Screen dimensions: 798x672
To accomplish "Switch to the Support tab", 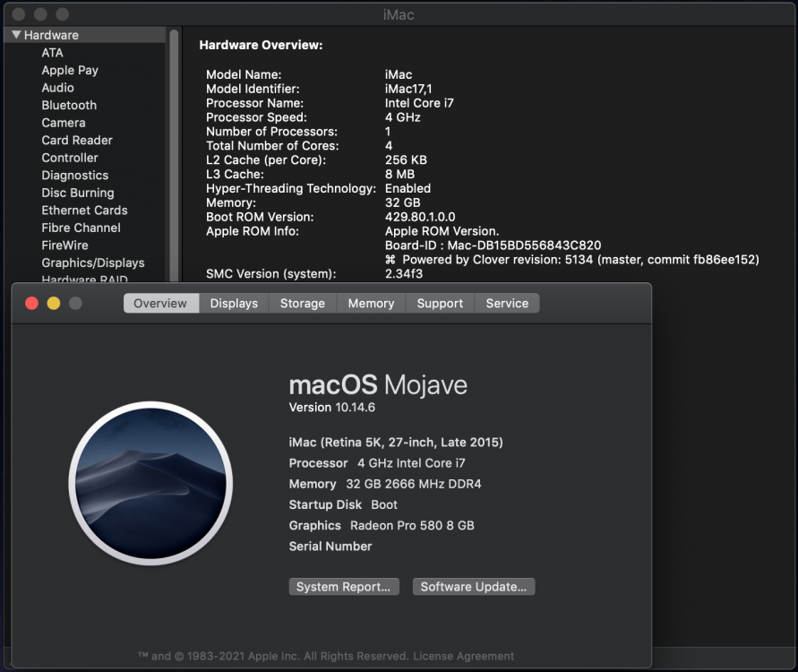I will click(441, 304).
